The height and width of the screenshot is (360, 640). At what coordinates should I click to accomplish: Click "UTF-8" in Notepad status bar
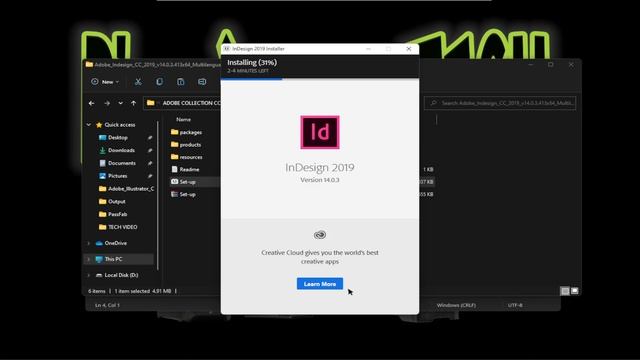515,305
